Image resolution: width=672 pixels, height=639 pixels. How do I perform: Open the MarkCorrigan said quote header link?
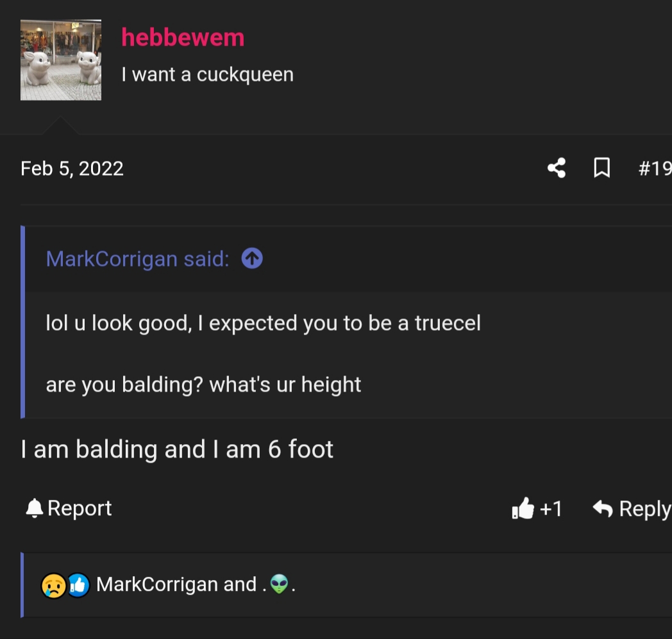click(x=138, y=259)
